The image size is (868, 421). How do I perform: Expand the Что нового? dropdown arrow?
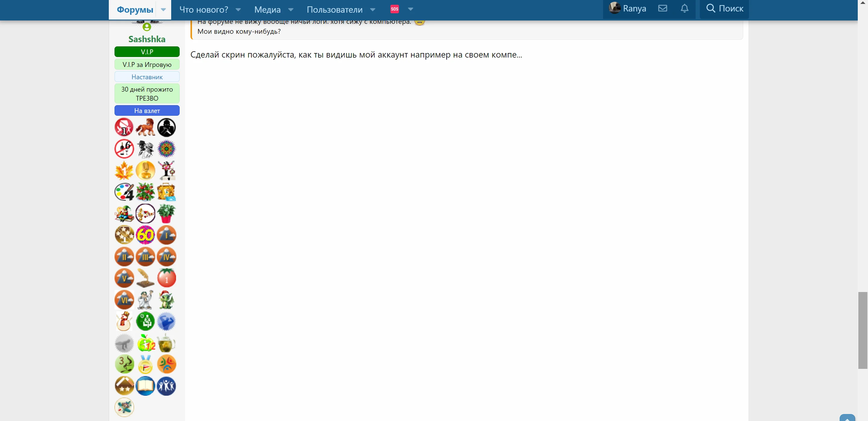(x=238, y=9)
